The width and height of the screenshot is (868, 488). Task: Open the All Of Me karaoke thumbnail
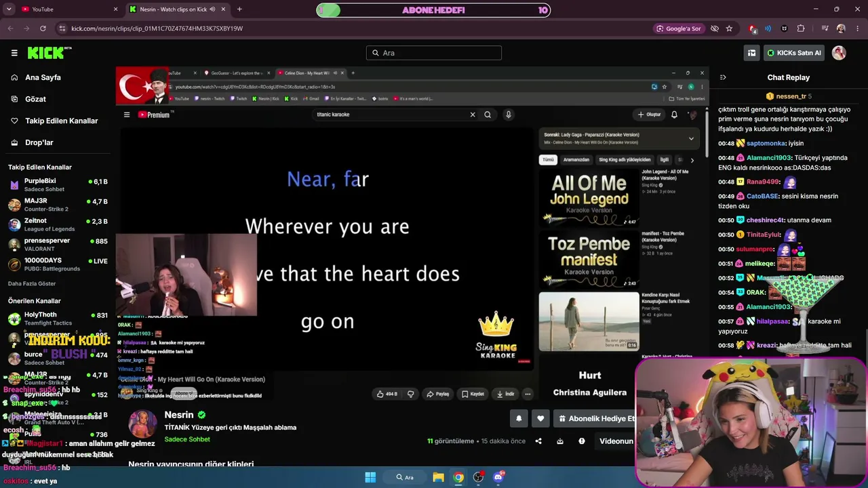coord(589,197)
